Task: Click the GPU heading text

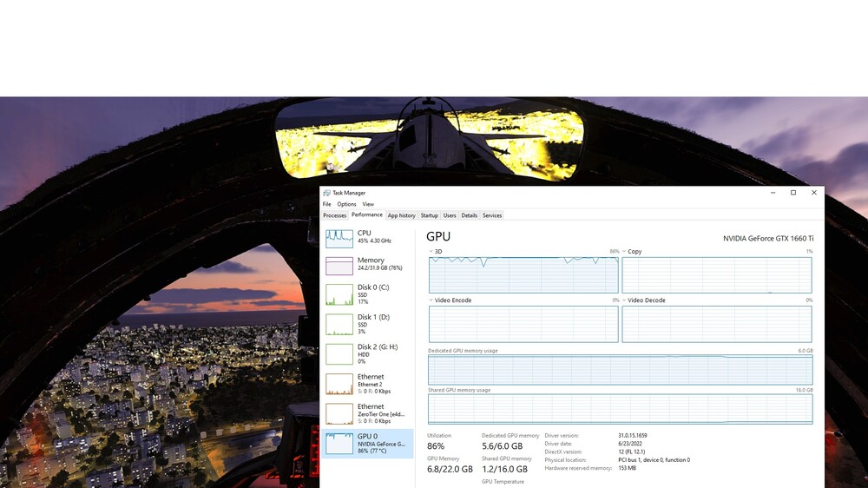Action: [438, 236]
